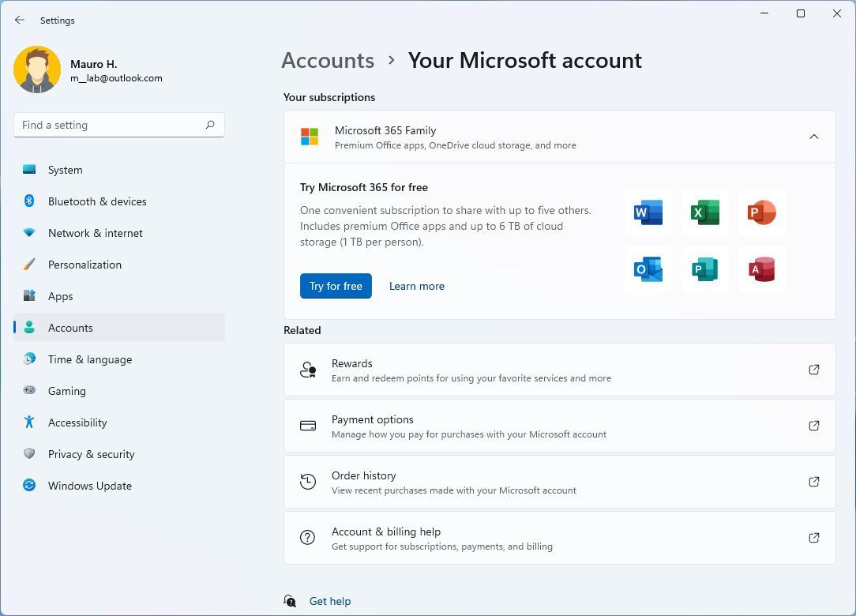The height and width of the screenshot is (616, 856).
Task: Click the Get help icon
Action: pyautogui.click(x=290, y=600)
